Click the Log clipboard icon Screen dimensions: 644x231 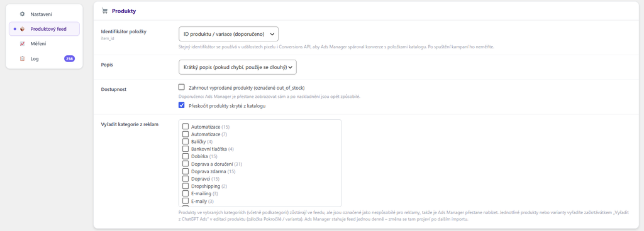(22, 58)
